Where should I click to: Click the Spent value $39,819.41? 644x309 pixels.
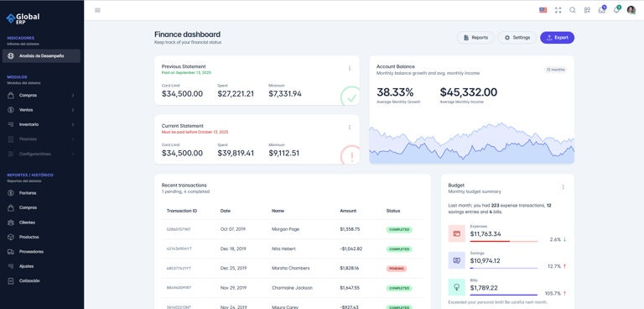tap(236, 154)
